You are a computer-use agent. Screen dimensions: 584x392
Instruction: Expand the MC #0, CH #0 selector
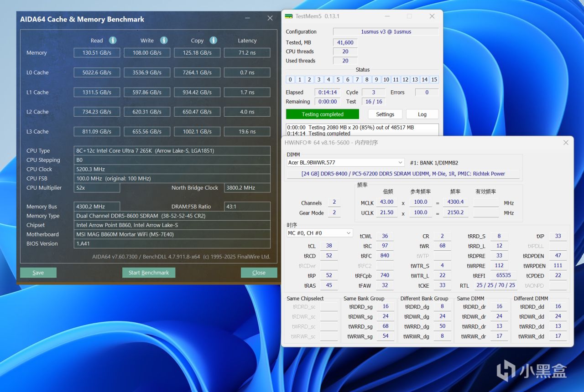click(349, 233)
